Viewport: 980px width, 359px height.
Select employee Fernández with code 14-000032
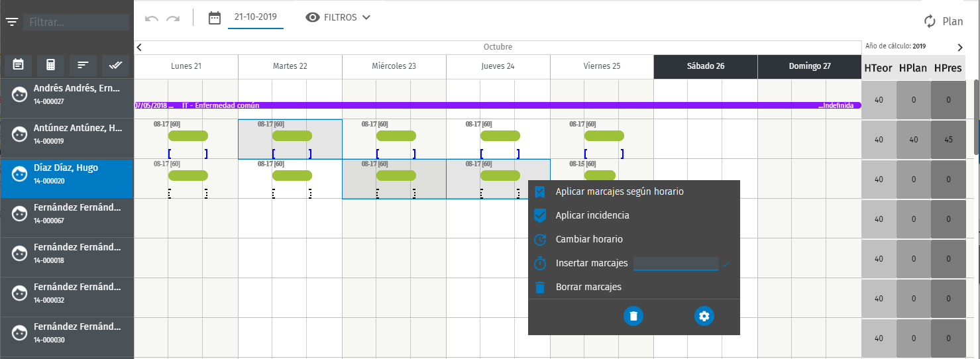click(x=66, y=297)
